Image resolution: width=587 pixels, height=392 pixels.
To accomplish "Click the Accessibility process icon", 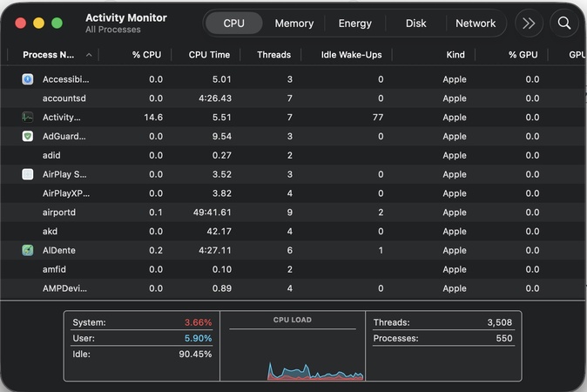I will [x=27, y=79].
